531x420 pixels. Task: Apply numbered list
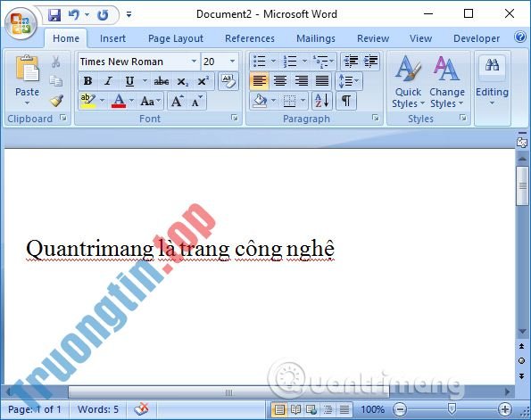[290, 62]
